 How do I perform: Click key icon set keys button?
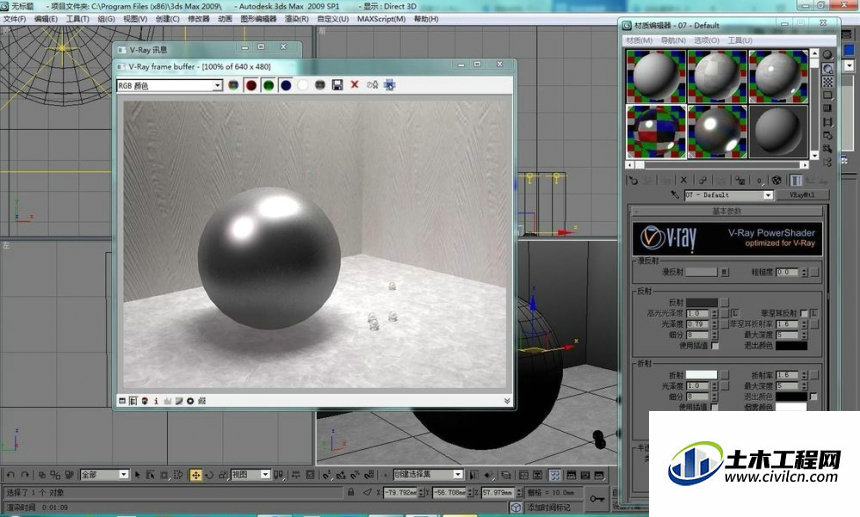coord(597,499)
